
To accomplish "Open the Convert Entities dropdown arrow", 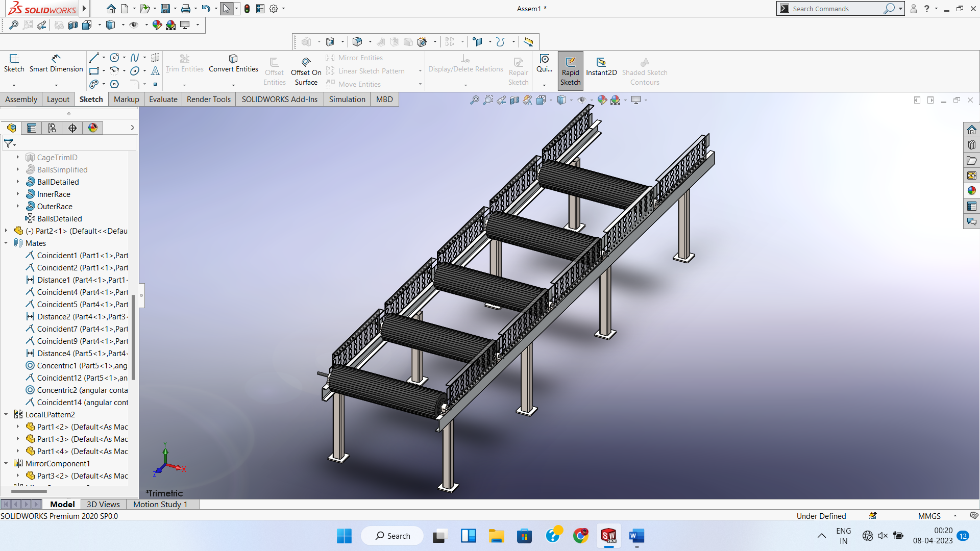I will (x=233, y=85).
